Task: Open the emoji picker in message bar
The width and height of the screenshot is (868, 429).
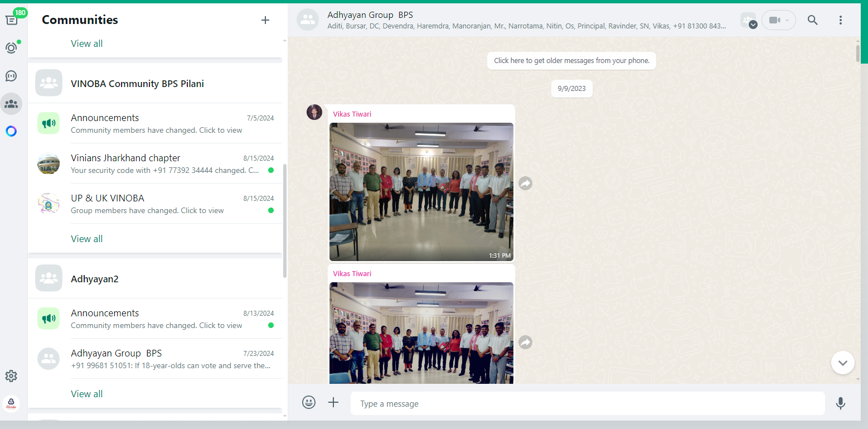Action: [x=309, y=402]
